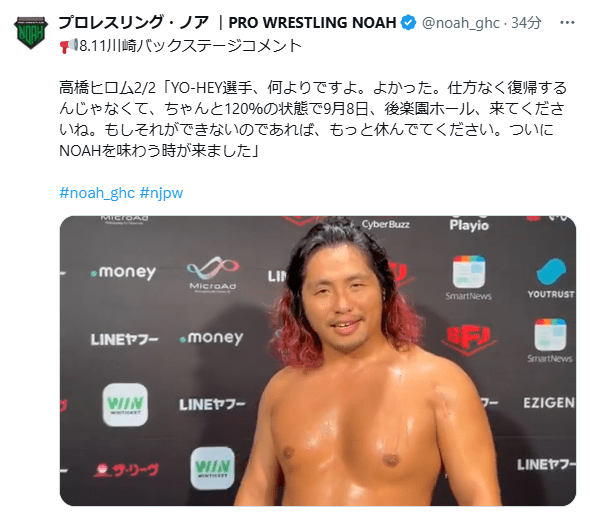Follow the #njpw hashtag
This screenshot has height=517, width=590.
click(161, 193)
